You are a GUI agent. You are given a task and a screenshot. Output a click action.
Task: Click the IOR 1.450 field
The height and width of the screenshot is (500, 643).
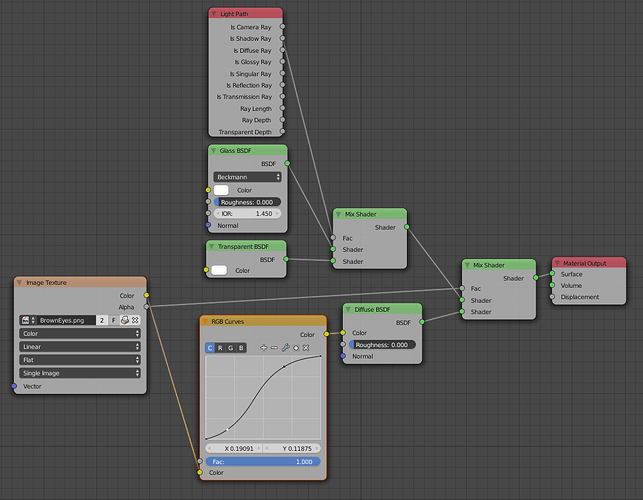[x=247, y=214]
